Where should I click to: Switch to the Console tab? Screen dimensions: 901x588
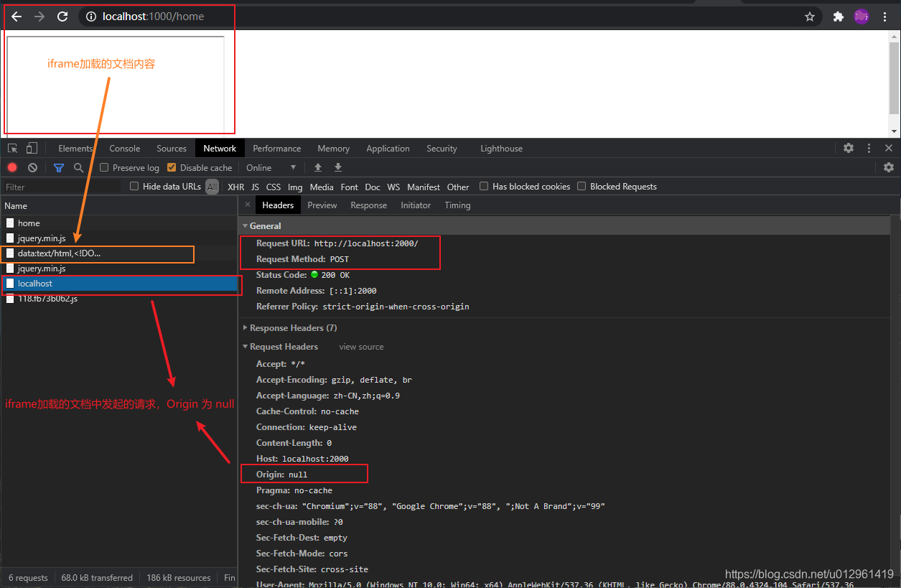(x=125, y=149)
